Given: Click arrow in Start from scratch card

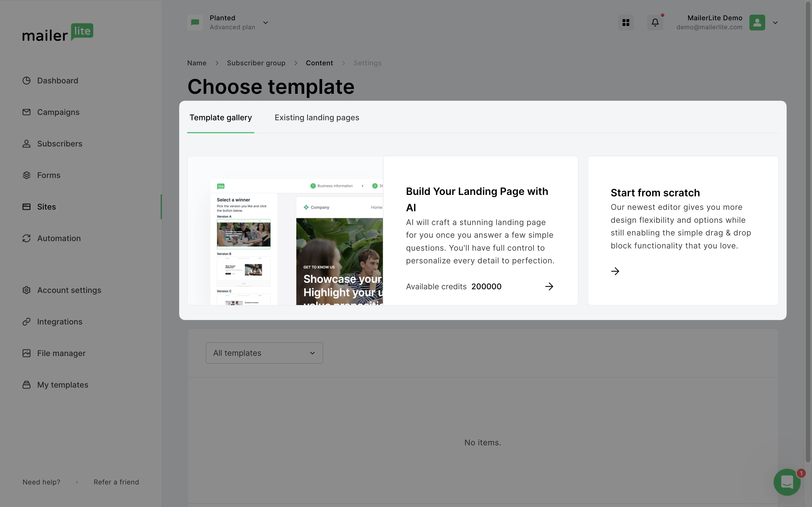Looking at the screenshot, I should coord(615,271).
